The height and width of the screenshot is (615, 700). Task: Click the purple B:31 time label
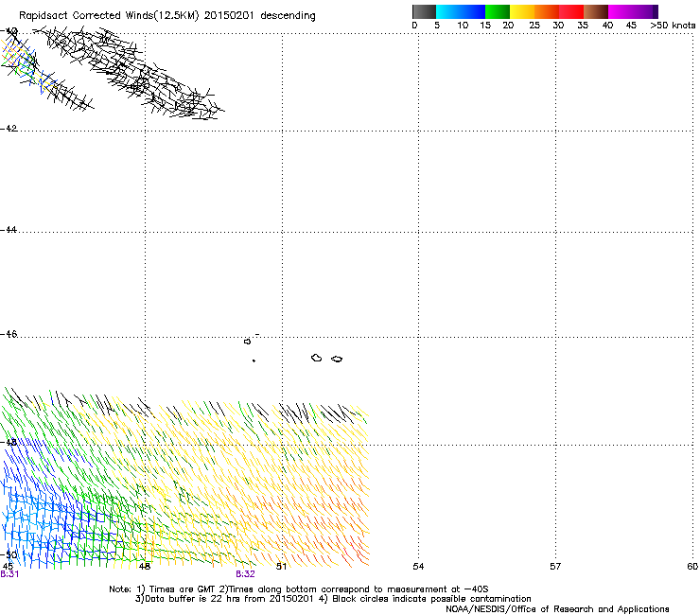pyautogui.click(x=9, y=574)
